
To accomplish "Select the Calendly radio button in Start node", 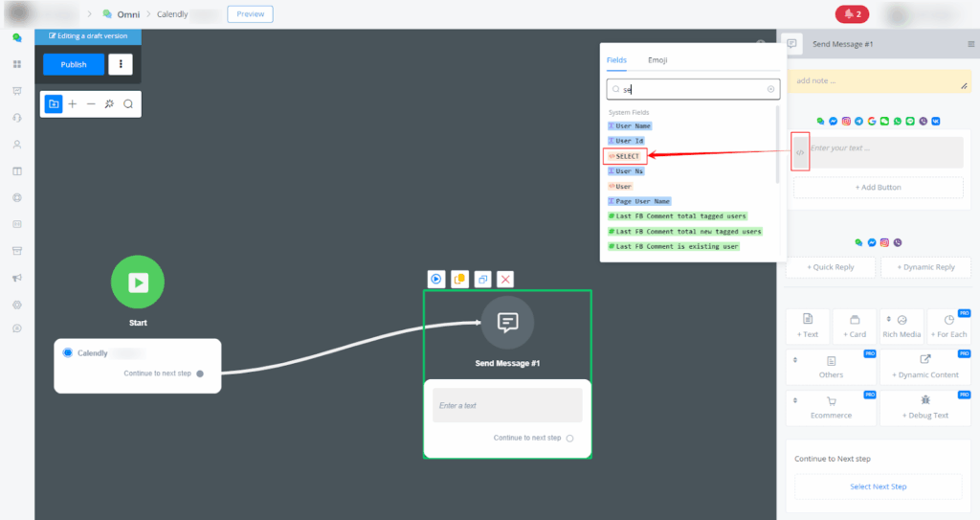I will pos(67,353).
